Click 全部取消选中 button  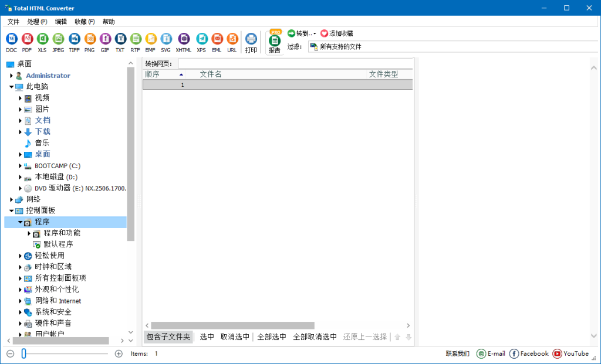tap(315, 337)
